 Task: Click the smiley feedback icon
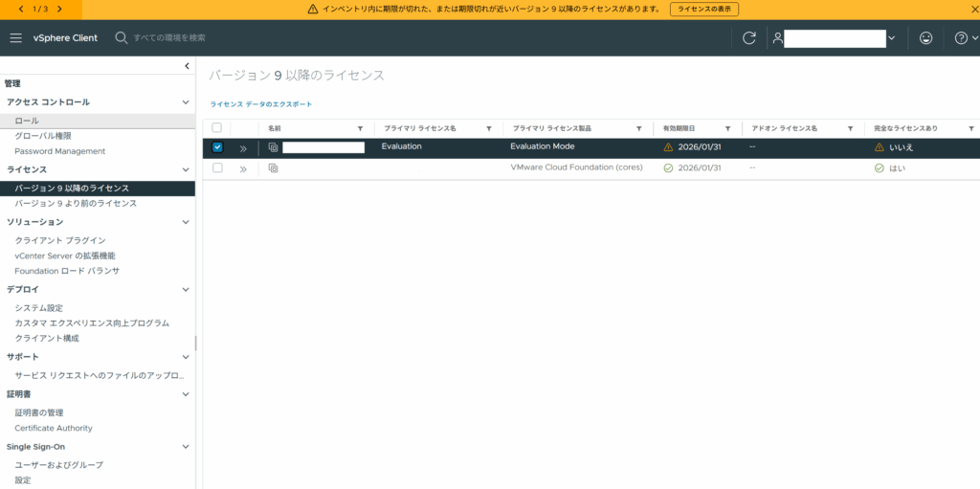(x=925, y=37)
